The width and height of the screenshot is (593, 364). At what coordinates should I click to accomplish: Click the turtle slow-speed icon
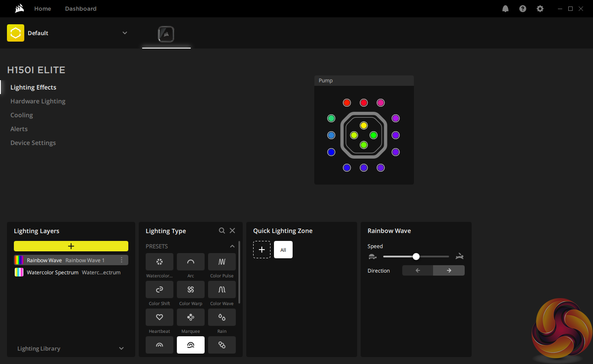pyautogui.click(x=372, y=257)
